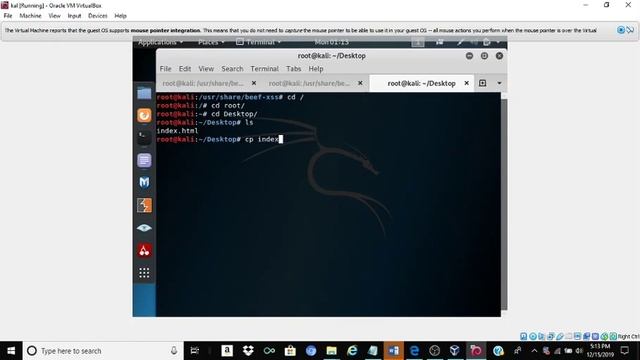Open VirtualBox cube icon on taskbar
The height and width of the screenshot is (360, 640).
[455, 351]
